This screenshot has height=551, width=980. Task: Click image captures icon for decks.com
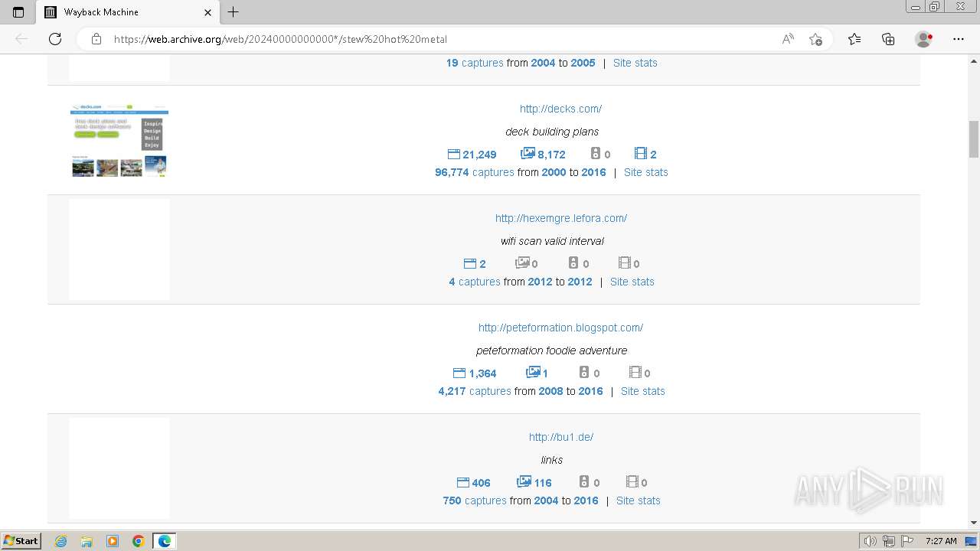click(528, 154)
